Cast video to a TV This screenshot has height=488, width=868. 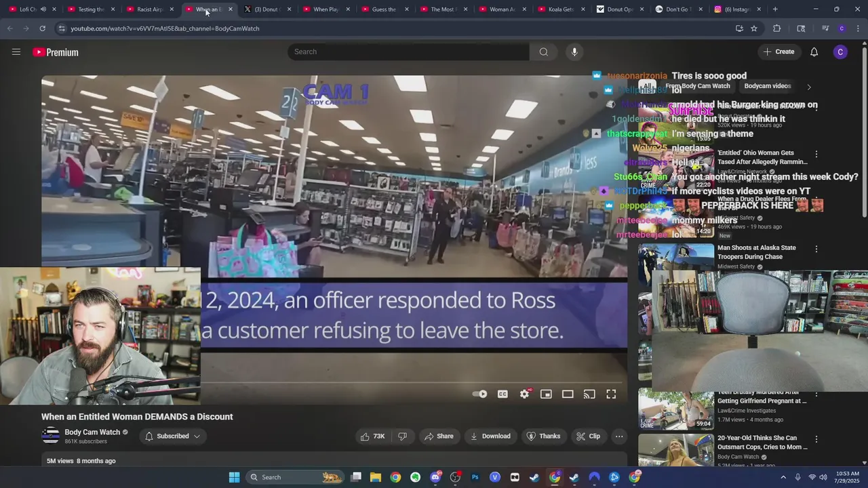(x=589, y=394)
